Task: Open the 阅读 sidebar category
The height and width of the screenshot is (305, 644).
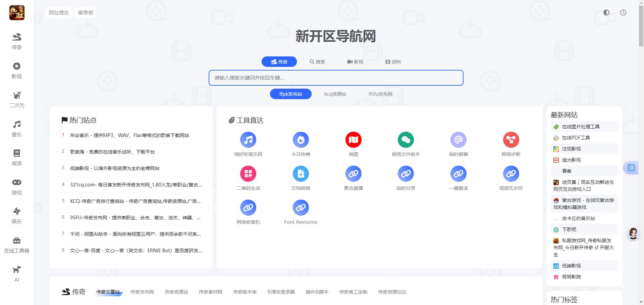Action: (17, 158)
